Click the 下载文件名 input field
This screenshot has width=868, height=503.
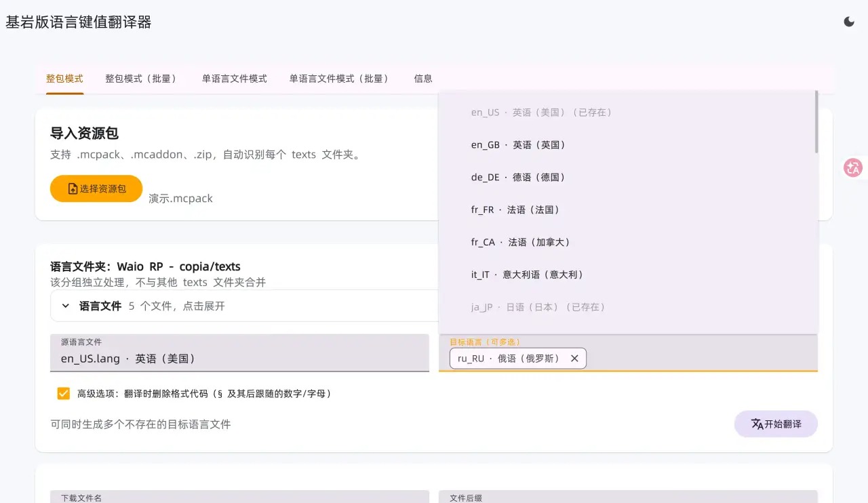pyautogui.click(x=239, y=497)
